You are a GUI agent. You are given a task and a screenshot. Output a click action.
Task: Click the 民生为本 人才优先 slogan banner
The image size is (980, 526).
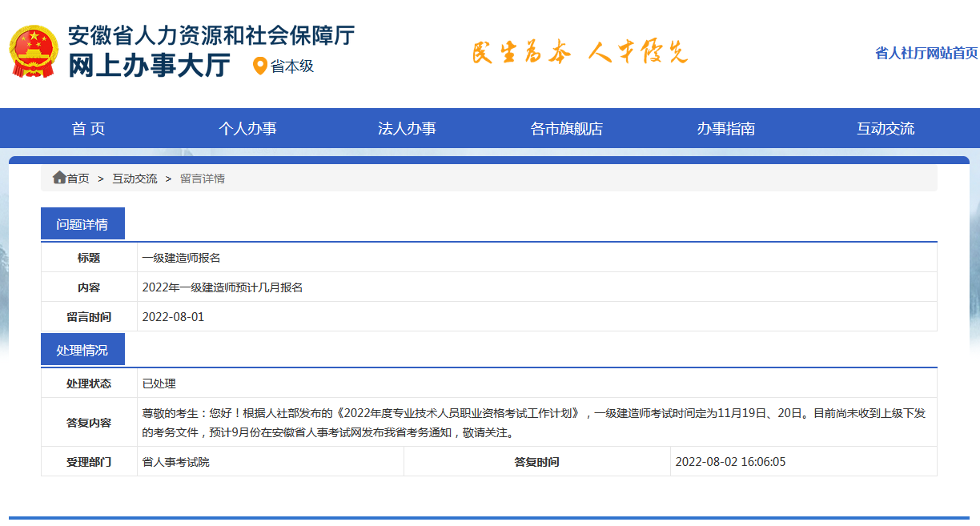[579, 53]
